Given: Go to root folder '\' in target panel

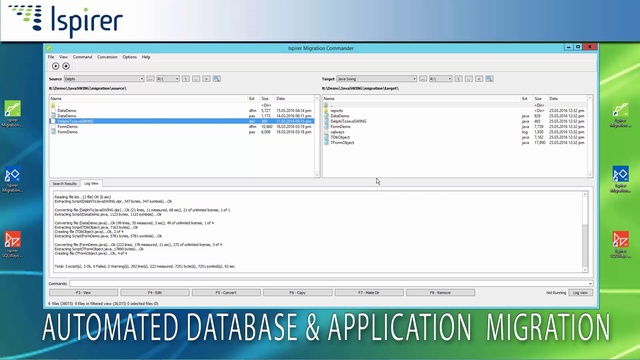Looking at the screenshot, I should 458,79.
